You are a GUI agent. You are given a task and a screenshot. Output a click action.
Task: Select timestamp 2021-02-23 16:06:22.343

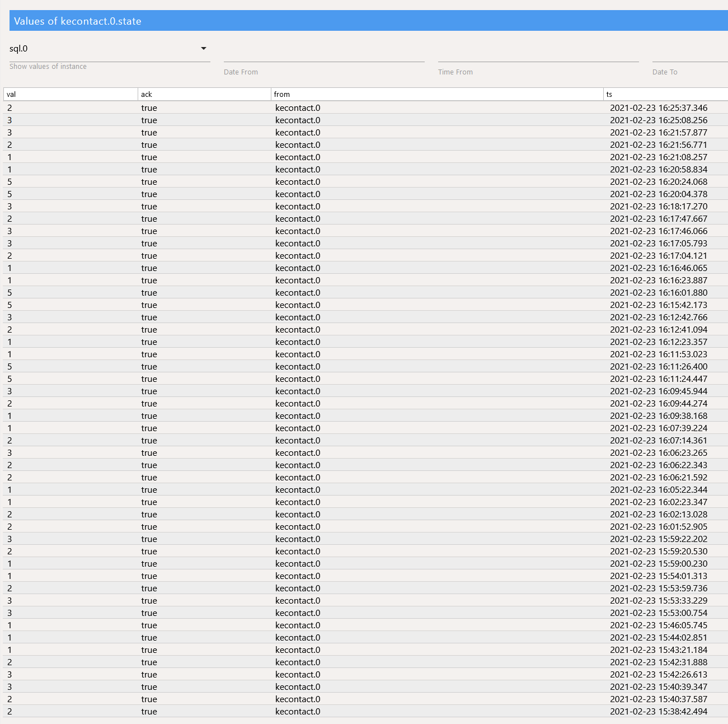pos(659,465)
